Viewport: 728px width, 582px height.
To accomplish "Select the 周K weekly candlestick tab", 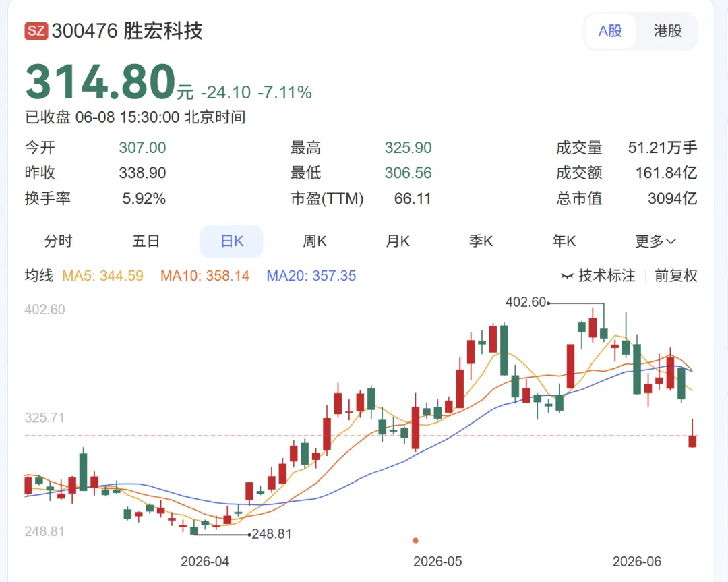I will tap(315, 241).
